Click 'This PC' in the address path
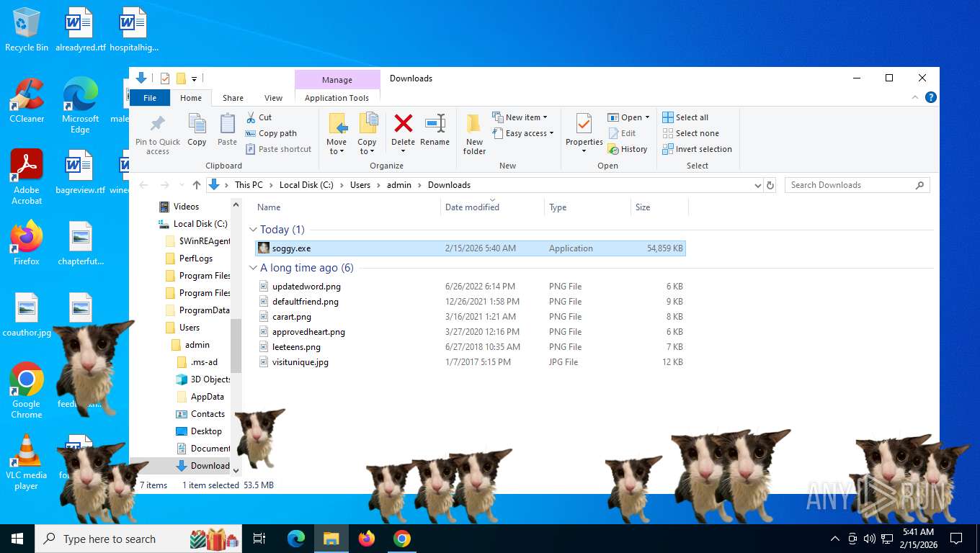Screen dimensions: 980x553 click(x=249, y=185)
